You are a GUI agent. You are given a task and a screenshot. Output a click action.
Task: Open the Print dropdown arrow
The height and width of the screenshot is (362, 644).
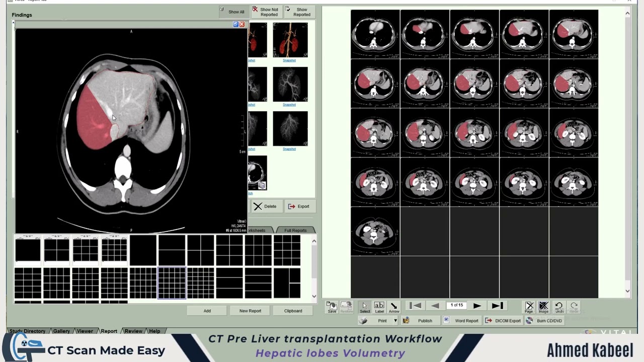click(395, 321)
